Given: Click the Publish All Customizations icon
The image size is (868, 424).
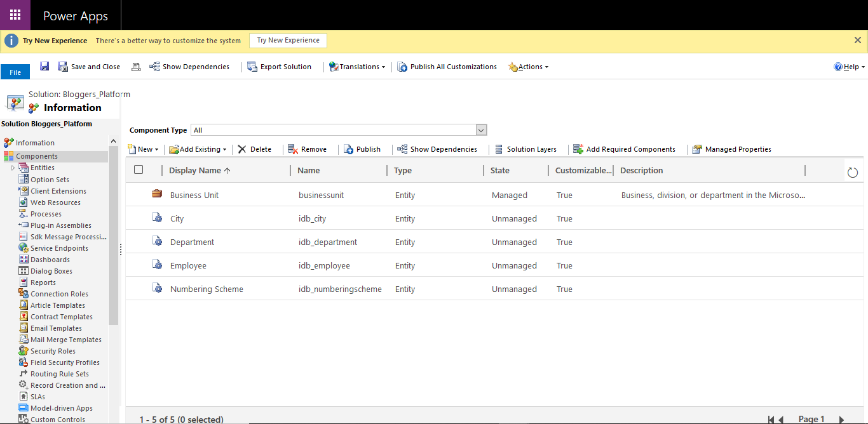Looking at the screenshot, I should click(x=401, y=66).
